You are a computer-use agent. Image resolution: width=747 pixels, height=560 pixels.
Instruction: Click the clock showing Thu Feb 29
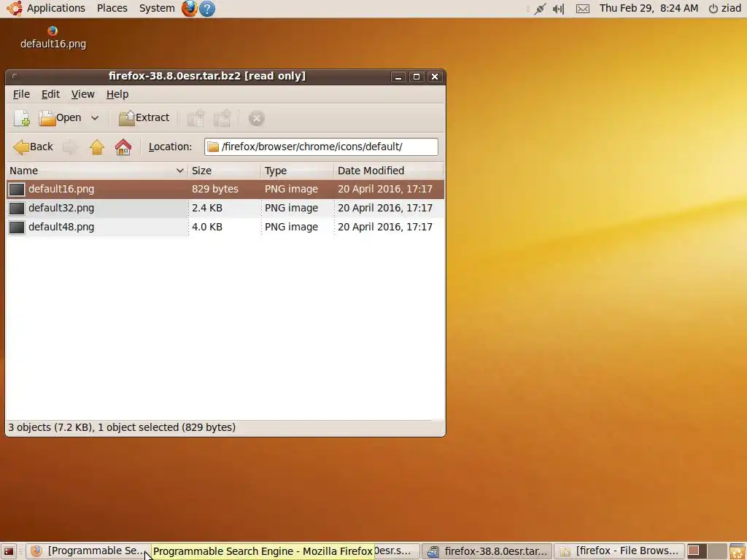point(649,8)
